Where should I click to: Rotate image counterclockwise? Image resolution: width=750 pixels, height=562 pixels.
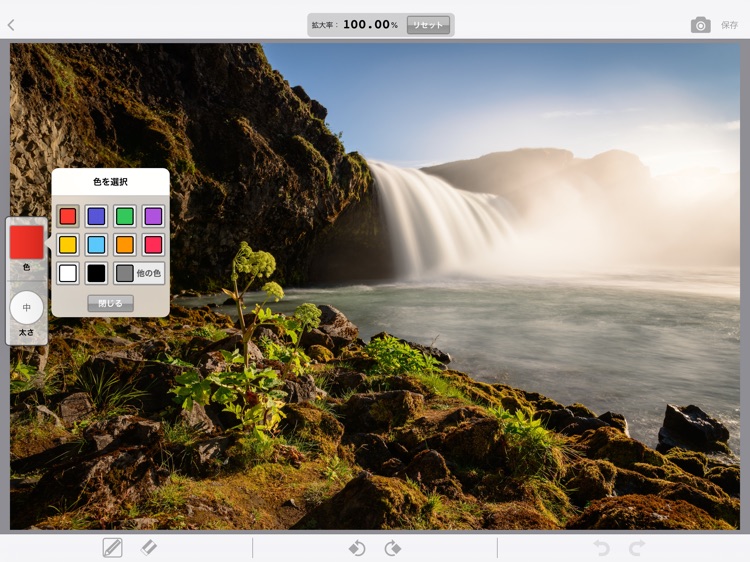pyautogui.click(x=357, y=548)
